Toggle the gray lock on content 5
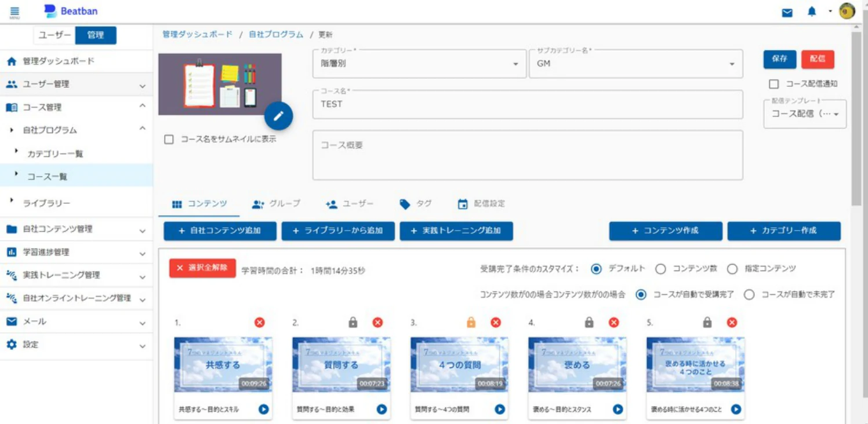The image size is (868, 424). click(x=707, y=323)
